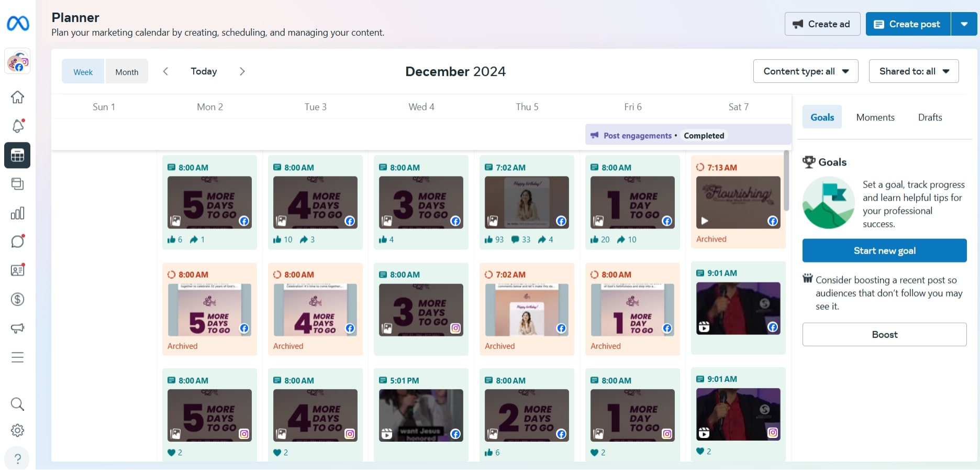Switch calendar to Week view
The height and width of the screenshot is (470, 980).
coord(83,72)
